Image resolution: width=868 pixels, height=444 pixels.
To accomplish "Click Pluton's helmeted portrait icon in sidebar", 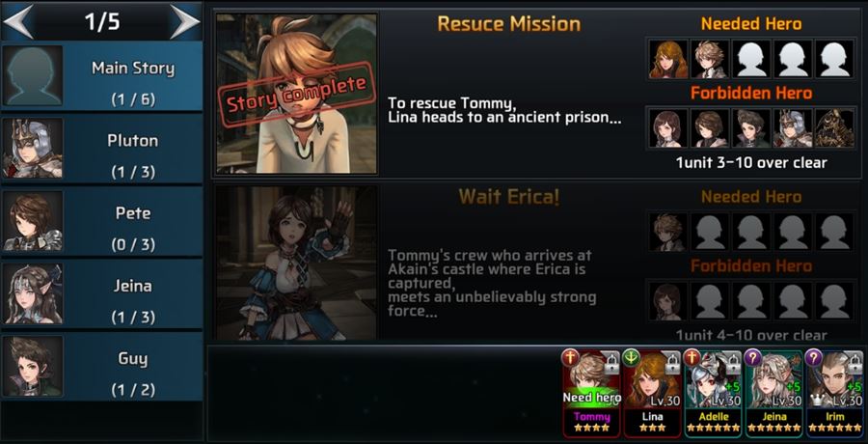I will tap(33, 148).
